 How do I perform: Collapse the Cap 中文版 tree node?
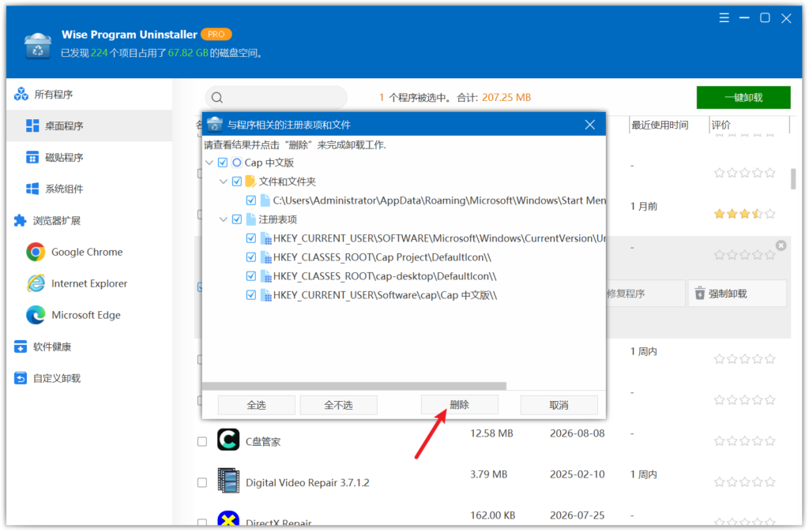[209, 163]
